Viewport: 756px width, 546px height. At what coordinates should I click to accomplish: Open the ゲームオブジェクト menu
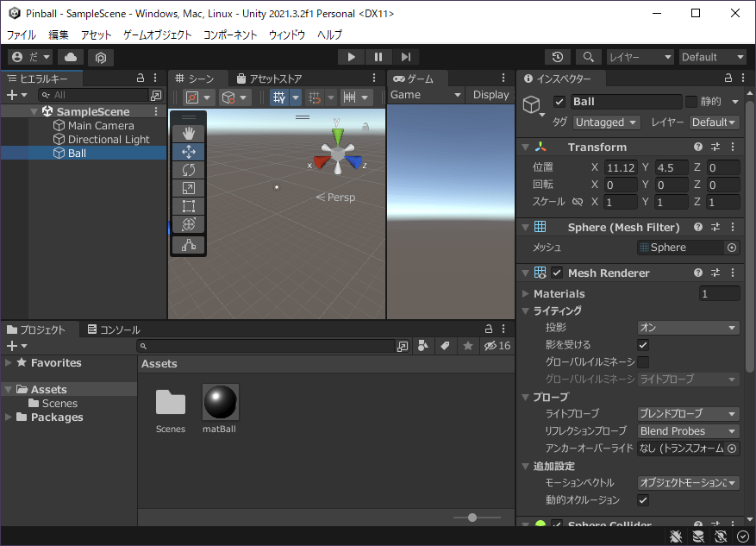[157, 35]
